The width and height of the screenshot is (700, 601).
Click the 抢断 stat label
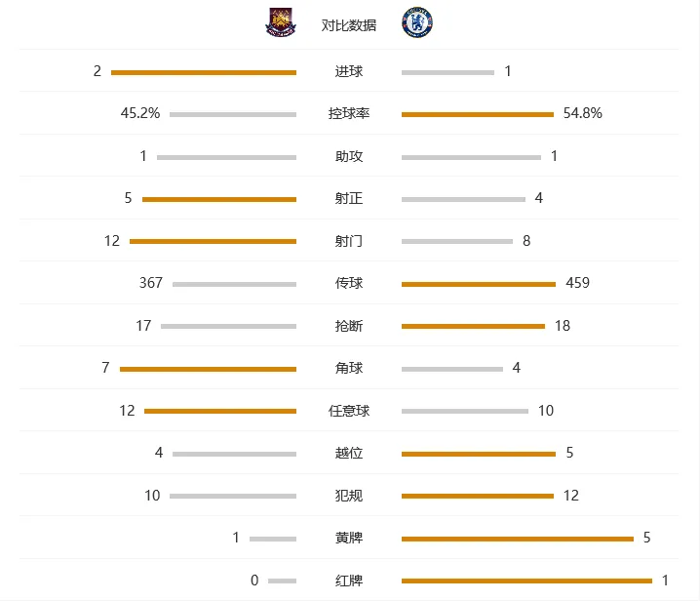pyautogui.click(x=349, y=326)
